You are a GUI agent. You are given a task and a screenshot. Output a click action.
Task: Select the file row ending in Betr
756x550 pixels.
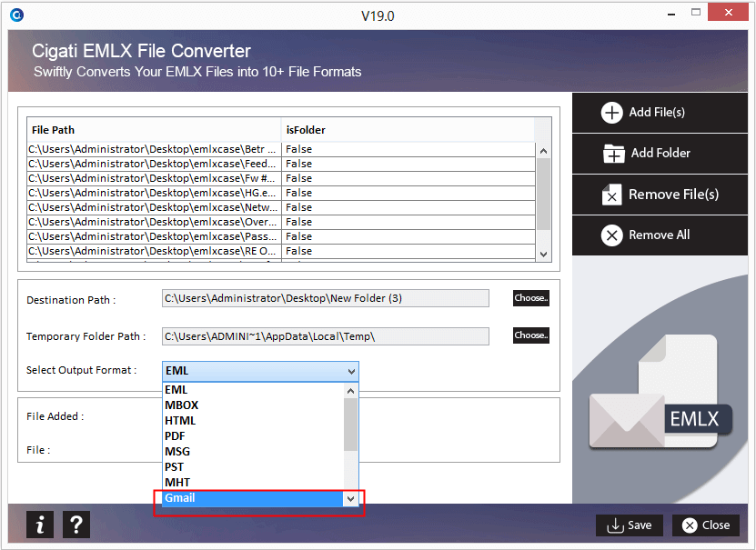click(x=281, y=149)
